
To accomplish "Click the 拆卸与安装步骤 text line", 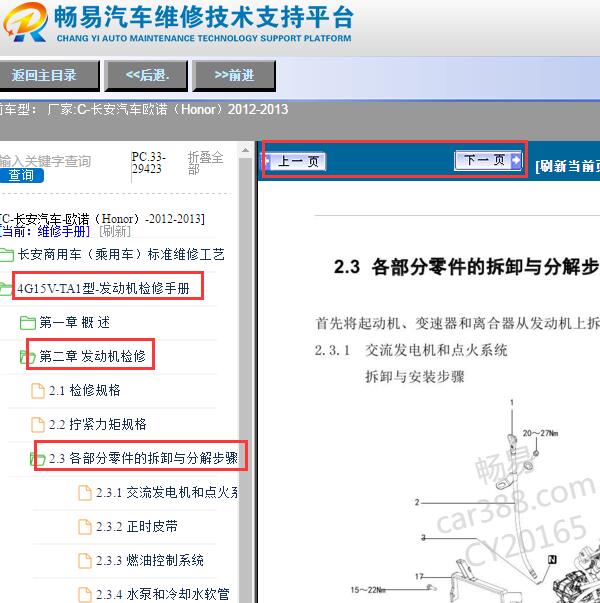I will tap(415, 376).
